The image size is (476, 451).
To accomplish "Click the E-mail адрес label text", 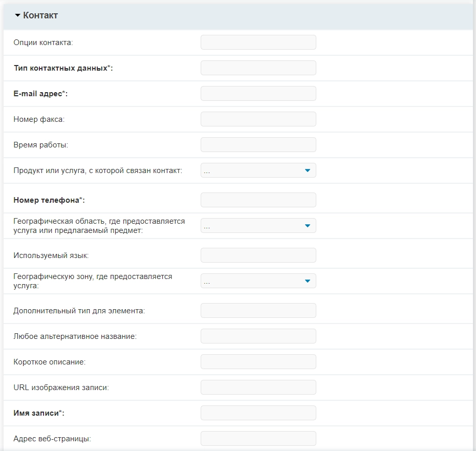I will click(x=40, y=94).
